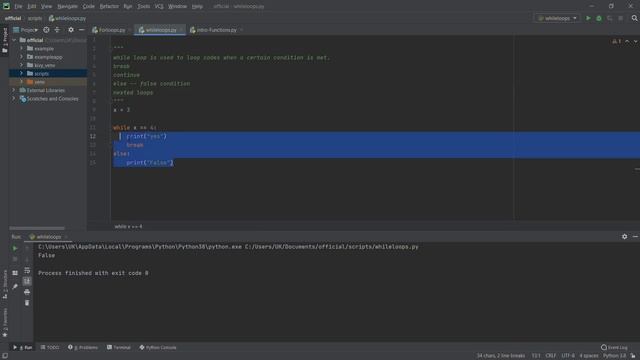The image size is (640, 360).
Task: Expand Scratches and Consoles in the project tree
Action: click(x=14, y=98)
